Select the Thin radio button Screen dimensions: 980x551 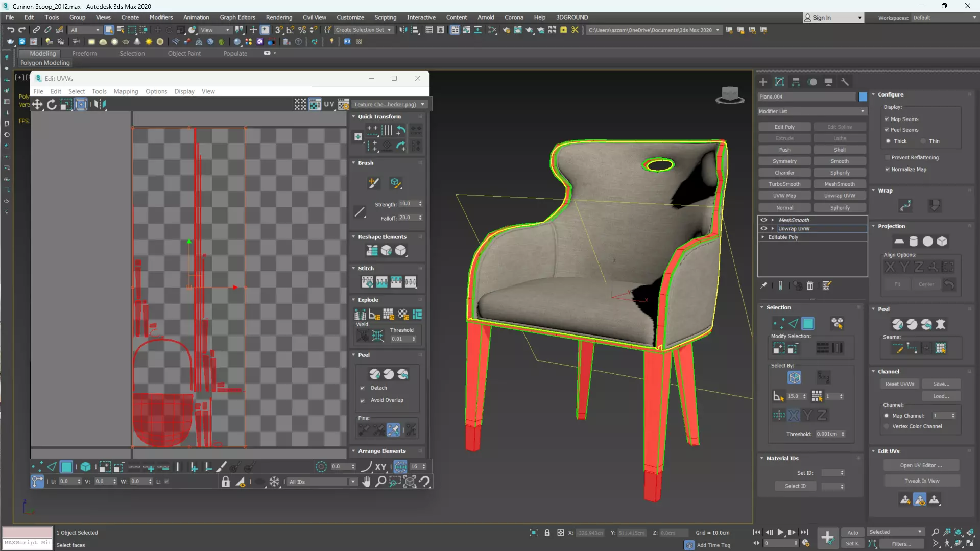tap(923, 141)
